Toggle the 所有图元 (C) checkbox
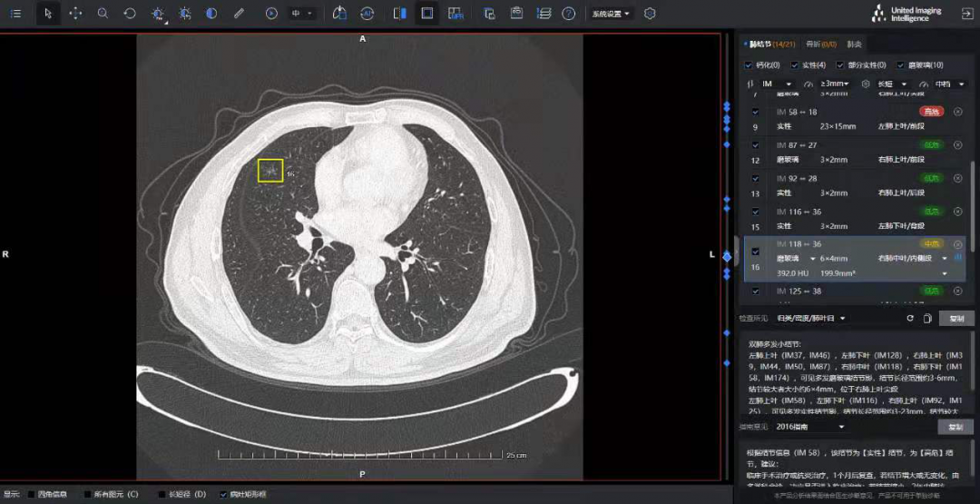 (88, 495)
